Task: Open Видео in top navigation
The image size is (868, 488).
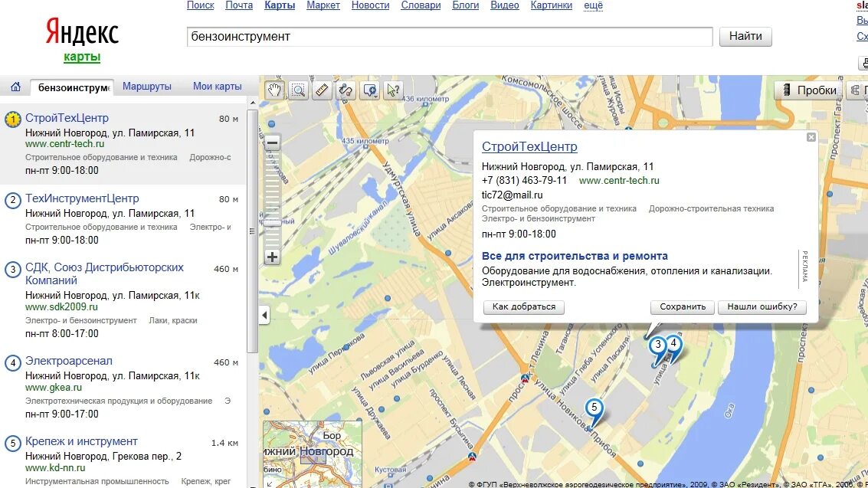Action: click(x=505, y=5)
